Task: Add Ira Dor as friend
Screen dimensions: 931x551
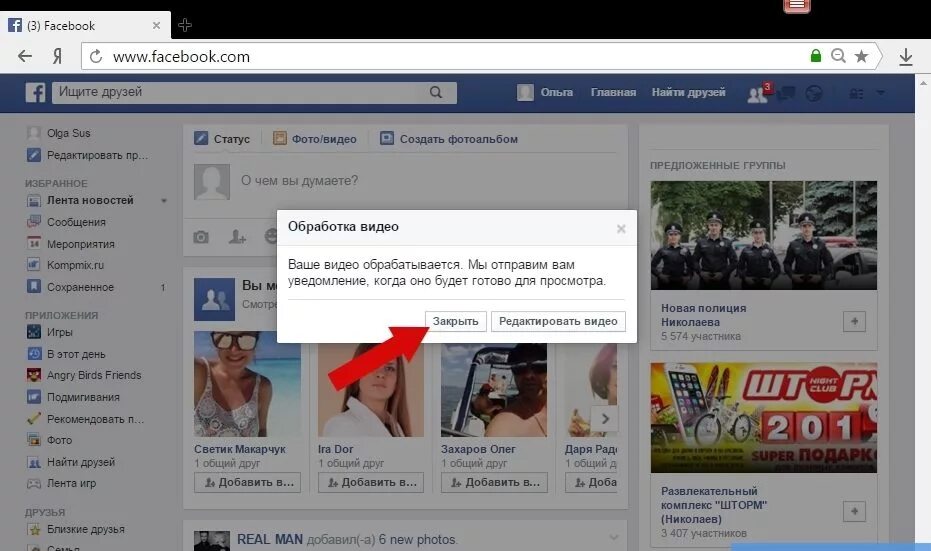Action: (371, 483)
